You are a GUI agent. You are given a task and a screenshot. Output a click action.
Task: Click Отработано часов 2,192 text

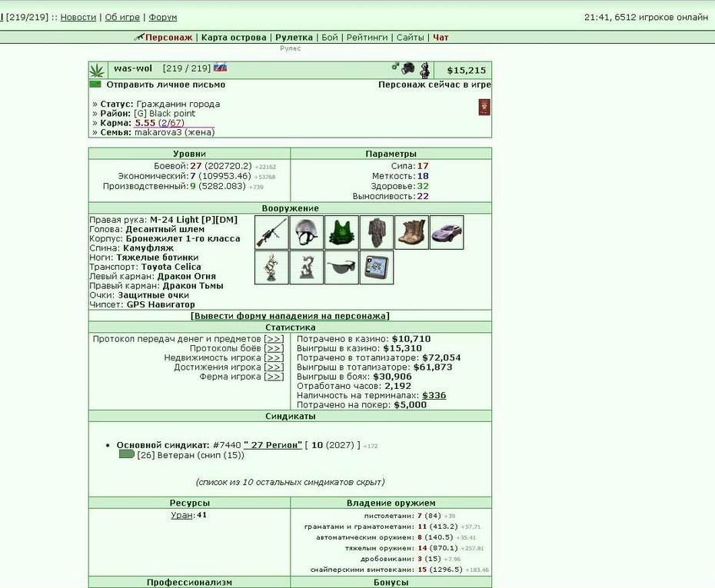[x=354, y=386]
